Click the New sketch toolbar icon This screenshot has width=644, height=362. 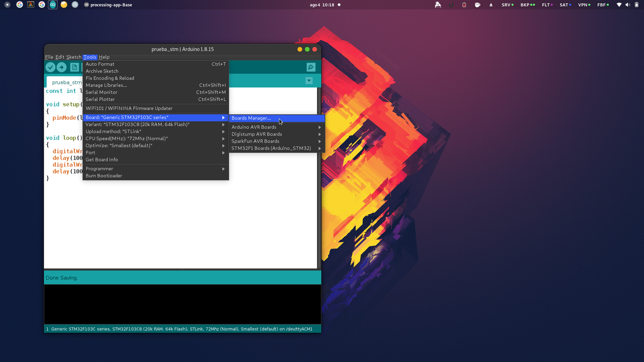coord(74,67)
